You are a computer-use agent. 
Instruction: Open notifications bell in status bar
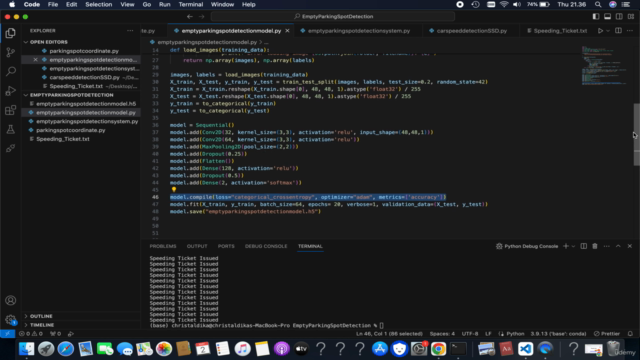(630, 333)
